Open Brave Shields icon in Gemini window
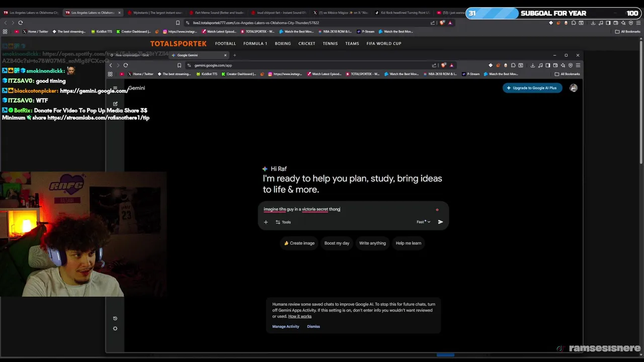 [443, 65]
